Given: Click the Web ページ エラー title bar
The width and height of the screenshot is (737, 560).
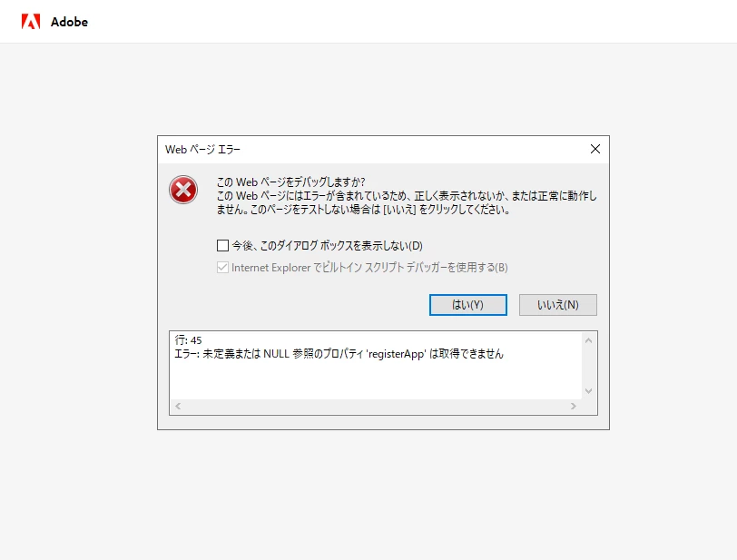Looking at the screenshot, I should pos(371,150).
